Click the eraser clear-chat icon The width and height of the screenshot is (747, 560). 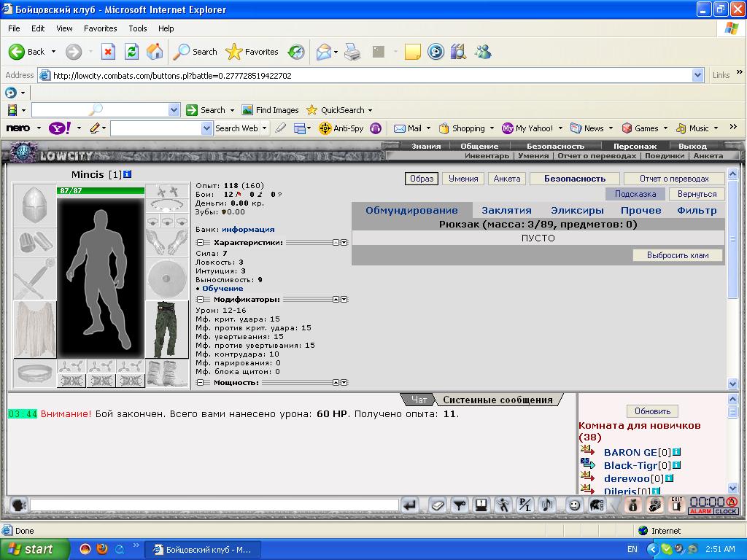[x=437, y=505]
